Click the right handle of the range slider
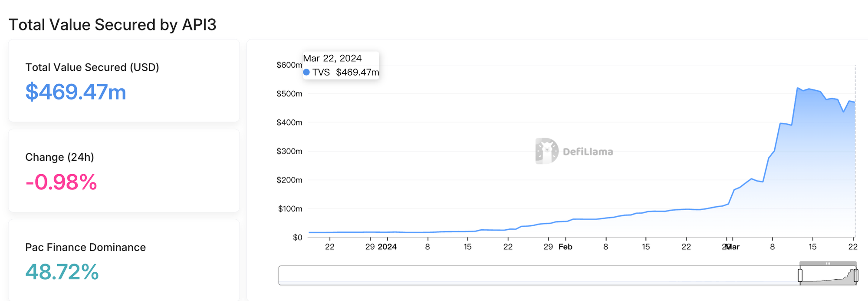868x301 pixels. (x=856, y=275)
